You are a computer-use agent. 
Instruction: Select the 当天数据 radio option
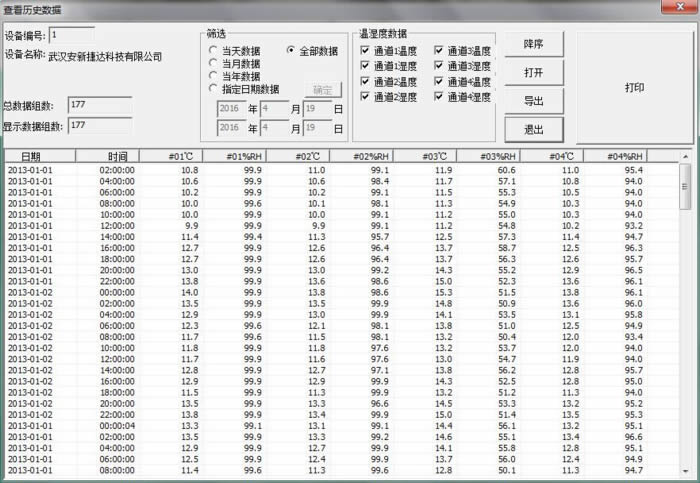coord(213,51)
